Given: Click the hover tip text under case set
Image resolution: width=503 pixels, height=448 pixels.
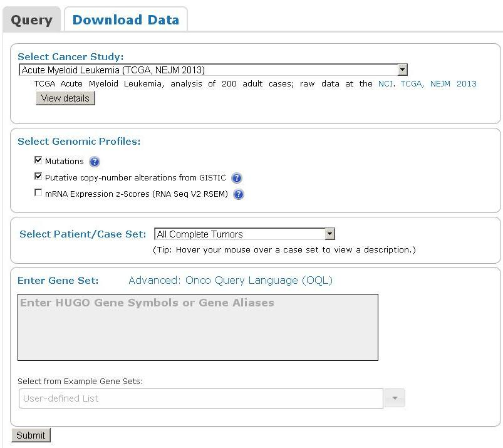Looking at the screenshot, I should pos(284,249).
